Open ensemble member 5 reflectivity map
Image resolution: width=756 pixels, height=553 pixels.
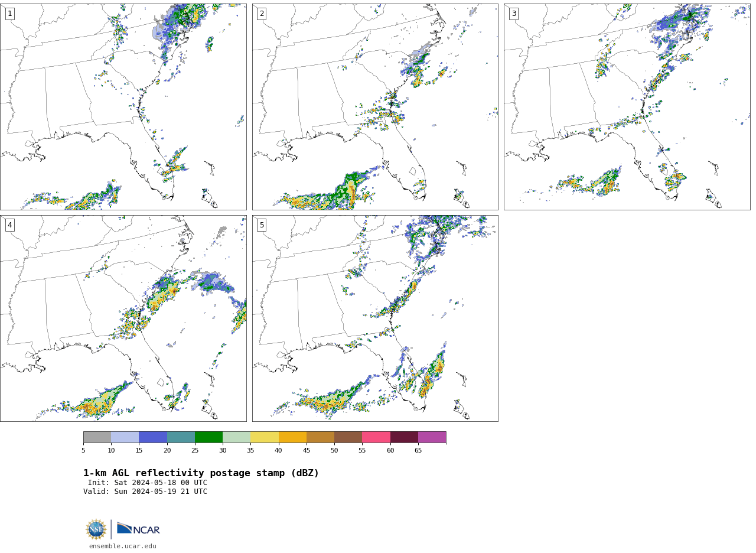375,318
